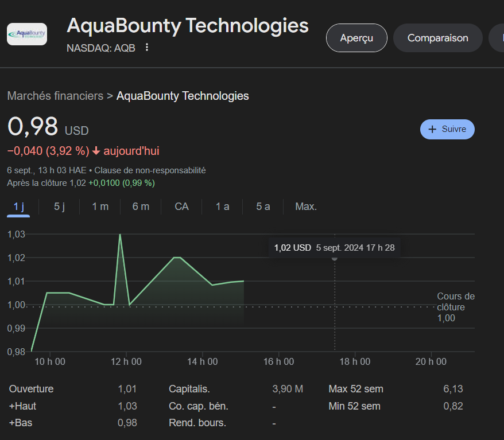
Task: Click the current price 0,98 USD
Action: click(48, 127)
